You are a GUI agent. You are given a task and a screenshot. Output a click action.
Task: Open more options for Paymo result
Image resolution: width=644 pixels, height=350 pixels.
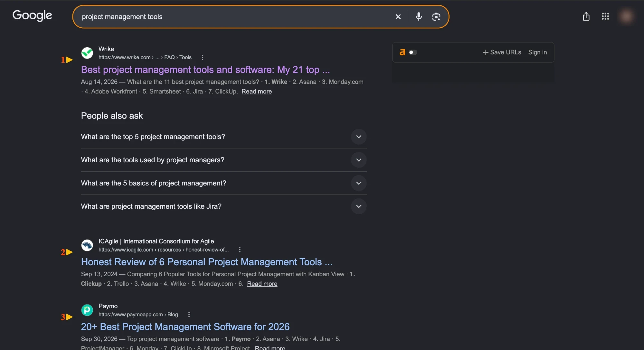click(x=189, y=314)
